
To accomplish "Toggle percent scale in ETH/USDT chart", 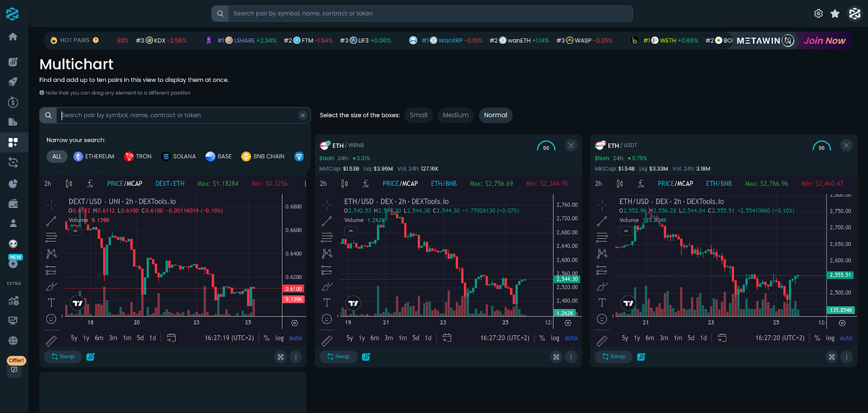I will 817,338.
